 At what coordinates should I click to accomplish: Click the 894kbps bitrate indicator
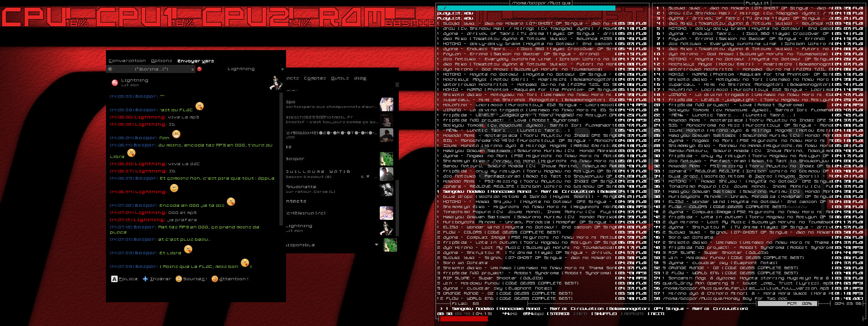point(534,314)
